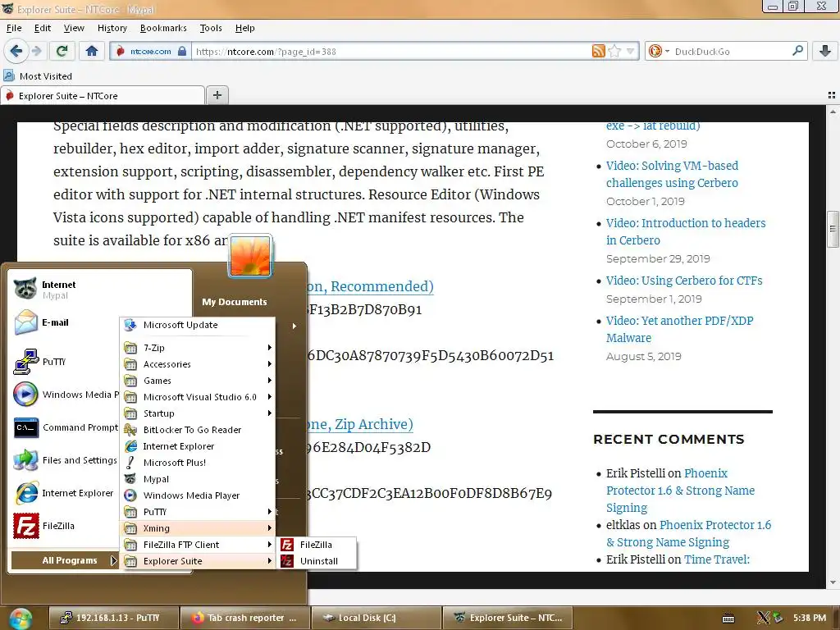Open Microsoft Update in programs list
The image size is (840, 630).
[197, 325]
